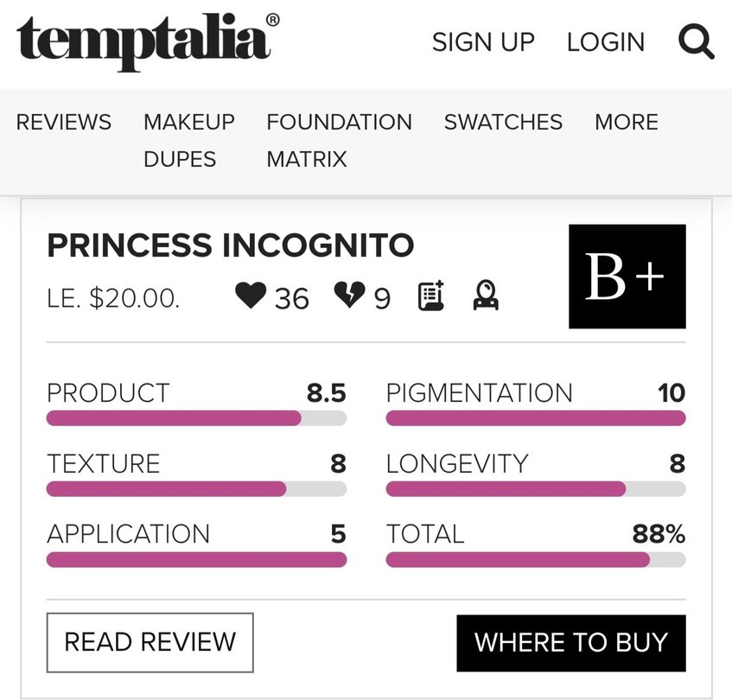
Task: Click the B+ grade badge
Action: pos(627,277)
